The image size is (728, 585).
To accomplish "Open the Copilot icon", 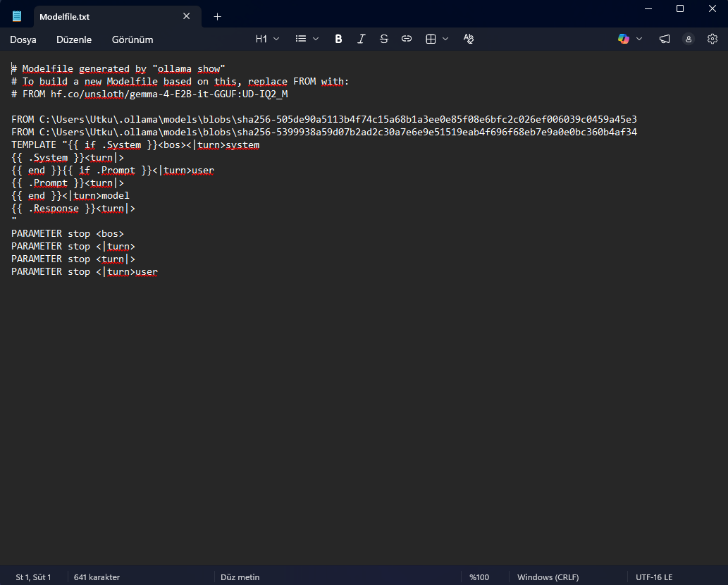I will pyautogui.click(x=624, y=39).
